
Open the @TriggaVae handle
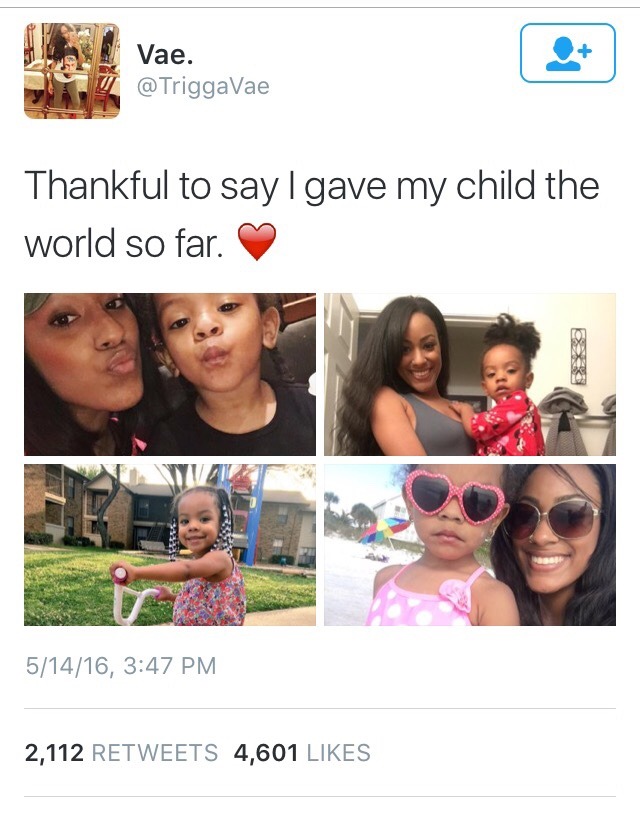tap(203, 86)
